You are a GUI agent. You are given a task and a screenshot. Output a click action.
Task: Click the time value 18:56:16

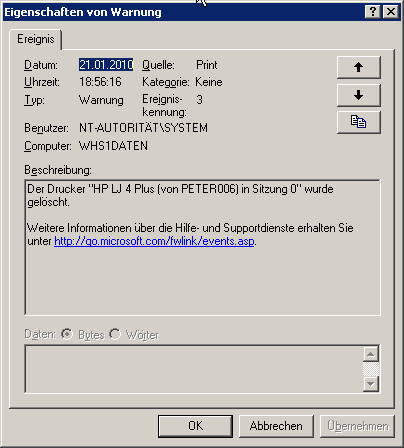[x=100, y=82]
